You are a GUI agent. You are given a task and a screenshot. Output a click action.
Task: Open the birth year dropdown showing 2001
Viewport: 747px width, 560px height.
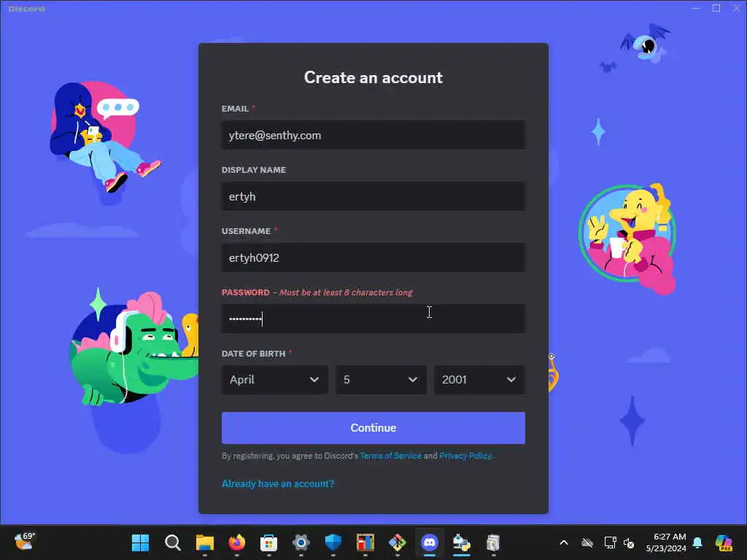(x=479, y=379)
